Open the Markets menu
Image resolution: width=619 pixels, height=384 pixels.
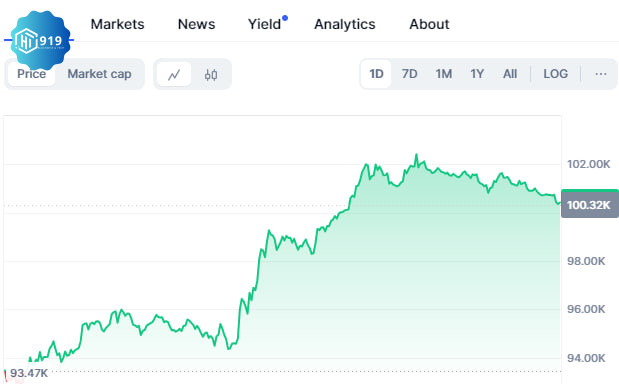point(117,24)
